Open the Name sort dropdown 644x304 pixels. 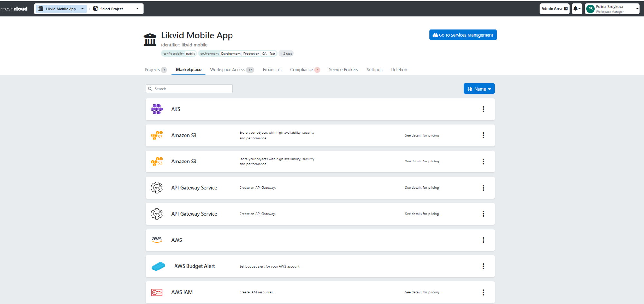(479, 89)
